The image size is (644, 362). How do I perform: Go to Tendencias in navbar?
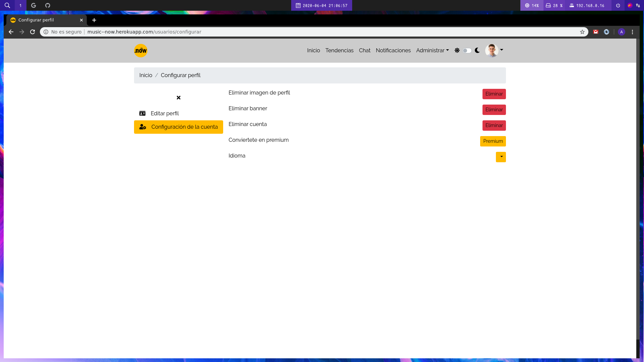tap(339, 50)
